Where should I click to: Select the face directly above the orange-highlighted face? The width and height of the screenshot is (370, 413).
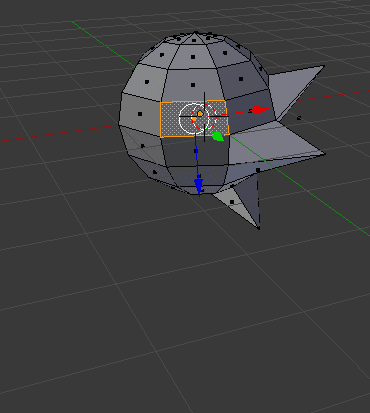[x=193, y=85]
